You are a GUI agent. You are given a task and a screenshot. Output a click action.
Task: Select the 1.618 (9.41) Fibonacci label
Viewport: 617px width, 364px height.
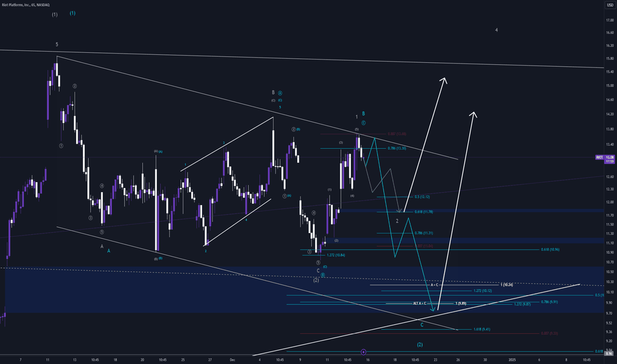click(x=482, y=330)
